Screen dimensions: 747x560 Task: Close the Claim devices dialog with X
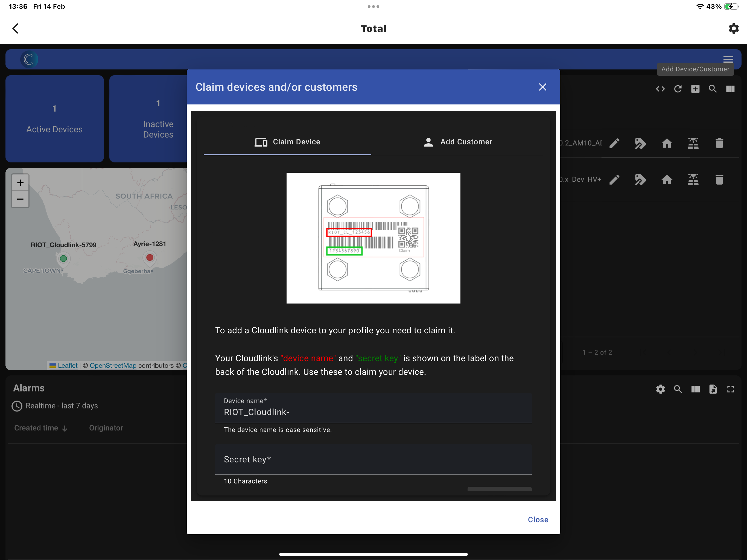click(x=542, y=87)
